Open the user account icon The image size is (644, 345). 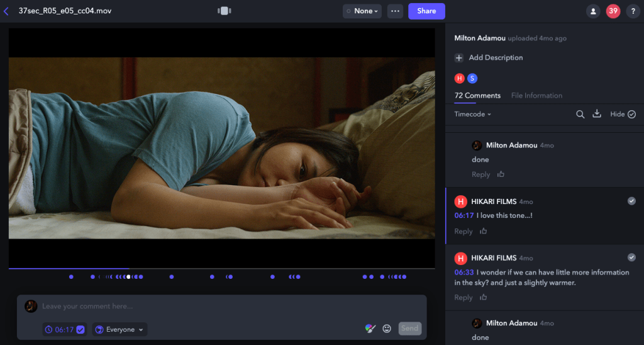[x=592, y=11]
